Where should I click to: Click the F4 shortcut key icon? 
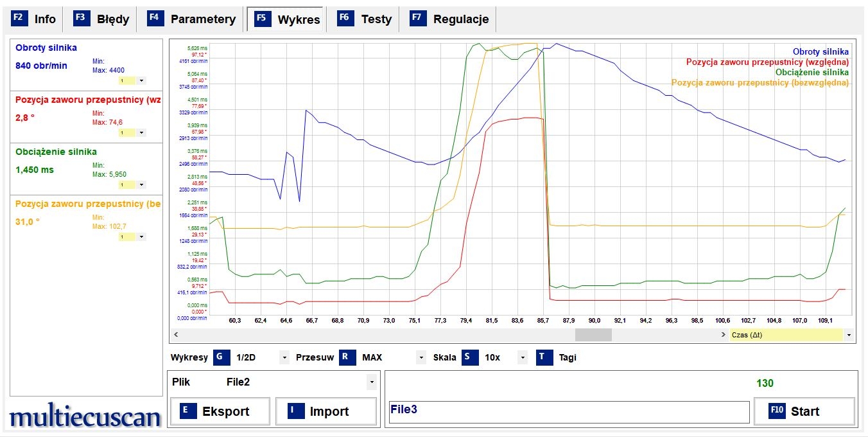(155, 18)
